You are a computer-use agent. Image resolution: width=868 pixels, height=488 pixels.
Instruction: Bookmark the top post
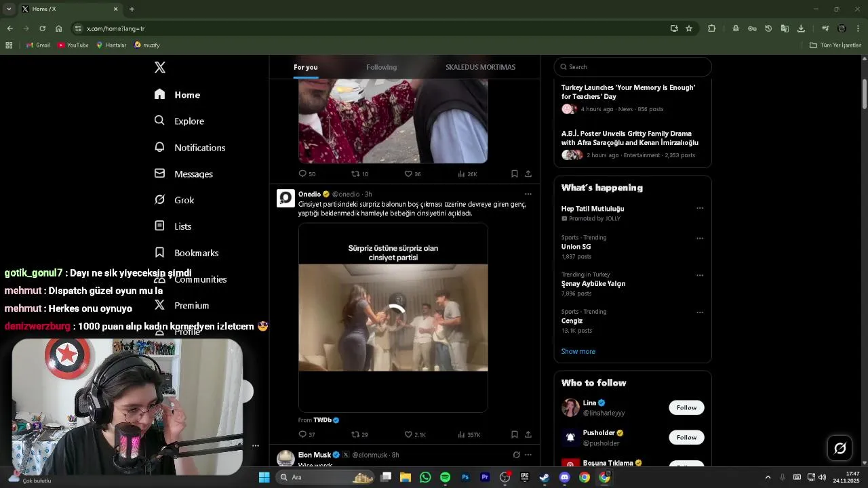click(515, 174)
